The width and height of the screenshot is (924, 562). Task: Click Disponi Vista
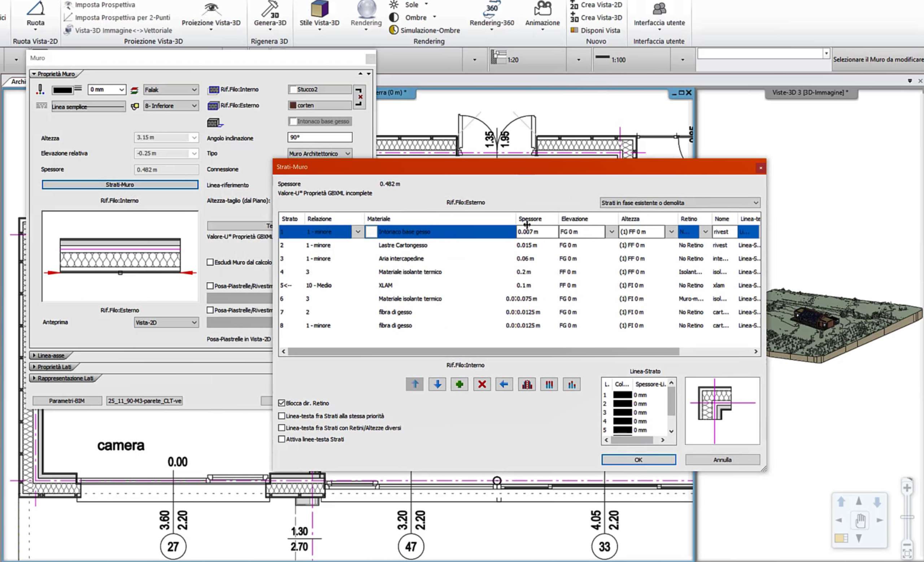[596, 30]
